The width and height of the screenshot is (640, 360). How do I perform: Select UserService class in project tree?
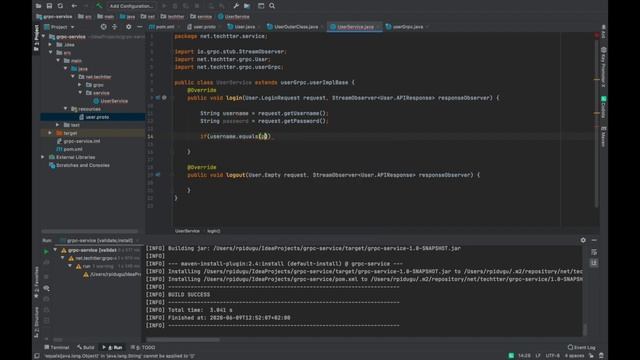[110, 101]
